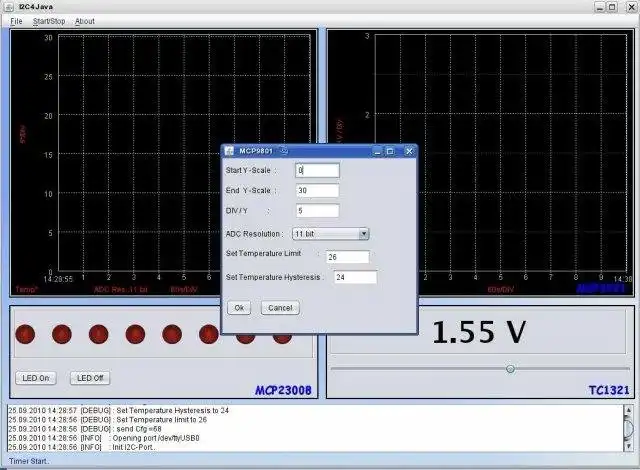Click the log scrollbar up arrow
The height and width of the screenshot is (470, 640).
(x=629, y=410)
